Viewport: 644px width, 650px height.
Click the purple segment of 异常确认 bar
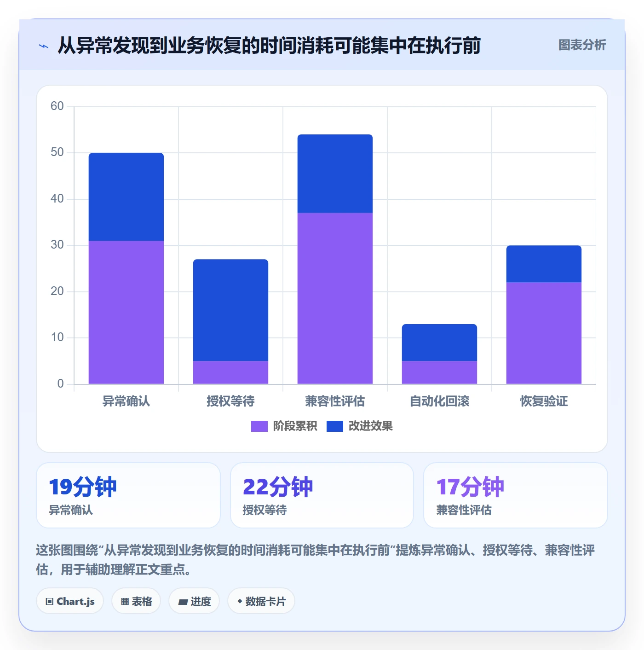(126, 312)
